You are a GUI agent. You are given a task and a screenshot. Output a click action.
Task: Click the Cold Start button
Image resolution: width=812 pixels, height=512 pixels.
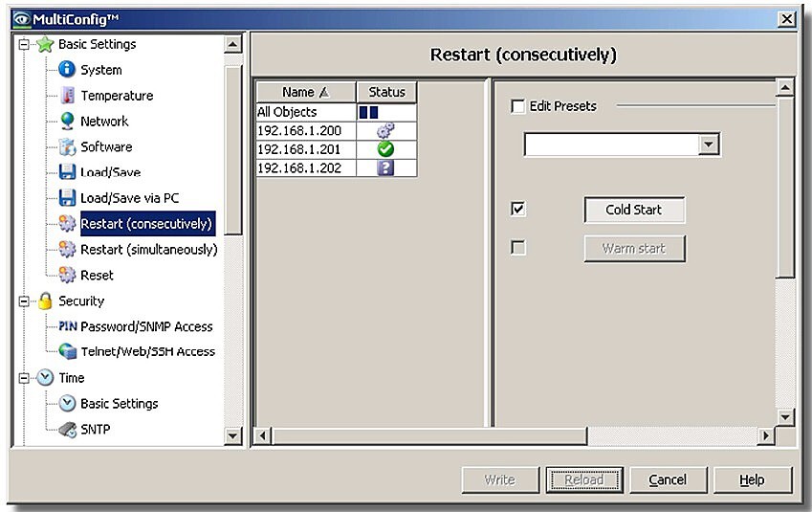click(634, 210)
